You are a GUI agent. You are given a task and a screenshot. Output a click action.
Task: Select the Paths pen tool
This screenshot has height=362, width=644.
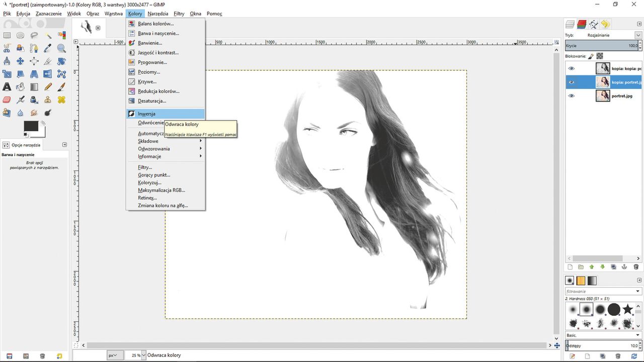(34, 48)
